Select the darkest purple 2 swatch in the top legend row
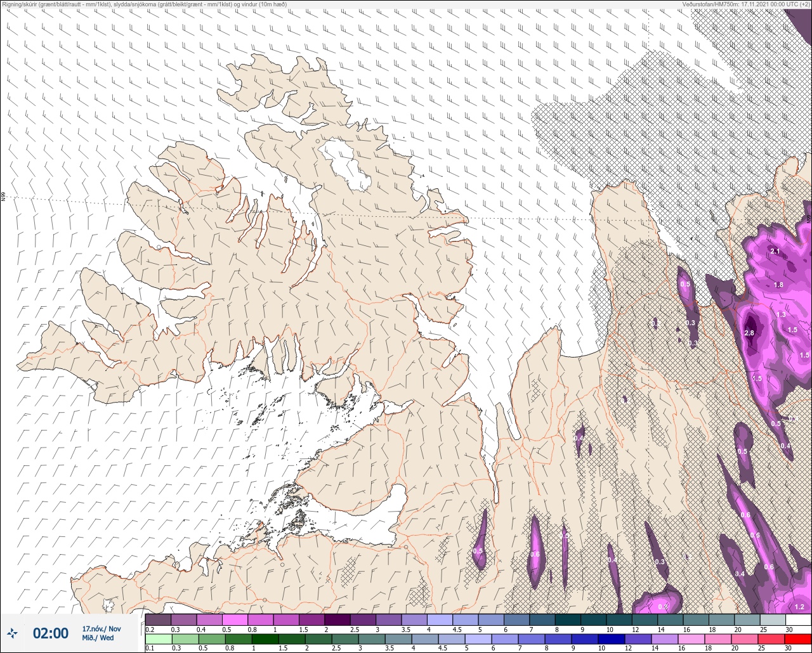This screenshot has width=812, height=653. 337,619
